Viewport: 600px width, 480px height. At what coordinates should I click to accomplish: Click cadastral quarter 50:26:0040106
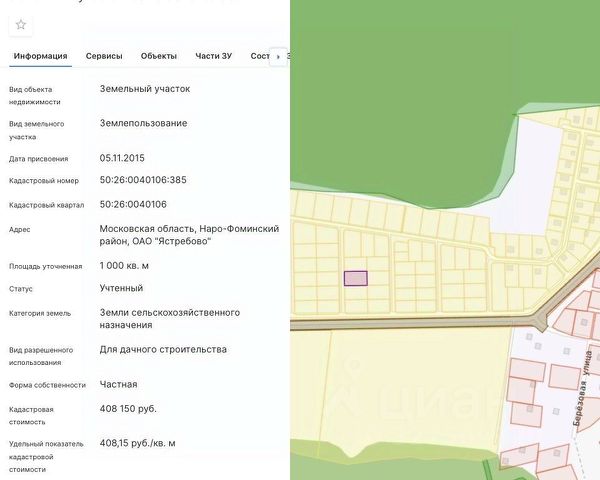(x=133, y=204)
